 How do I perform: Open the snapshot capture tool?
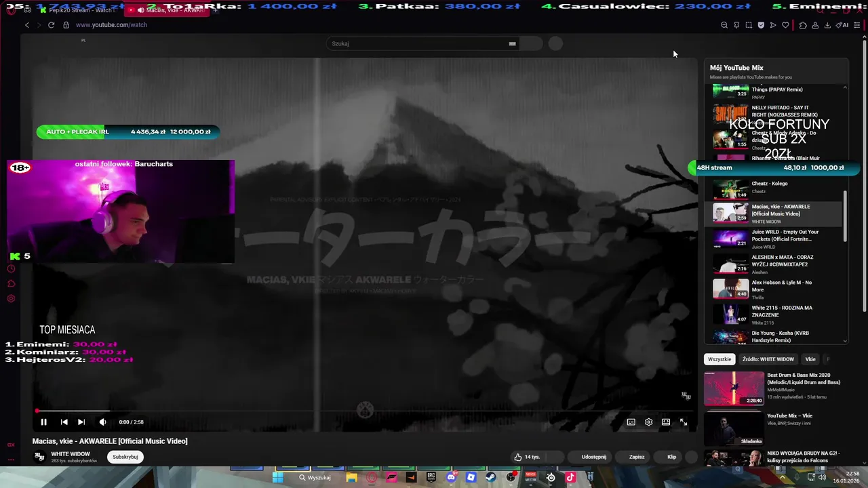tap(749, 25)
